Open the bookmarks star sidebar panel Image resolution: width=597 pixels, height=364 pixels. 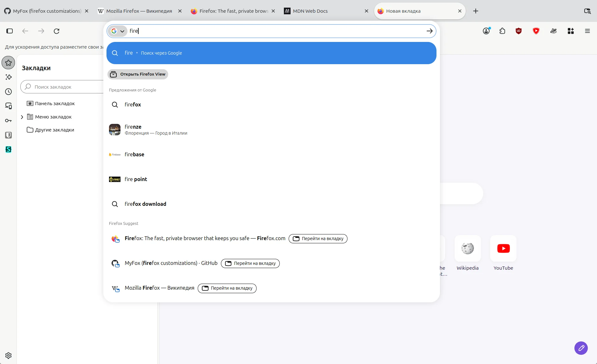[x=9, y=63]
